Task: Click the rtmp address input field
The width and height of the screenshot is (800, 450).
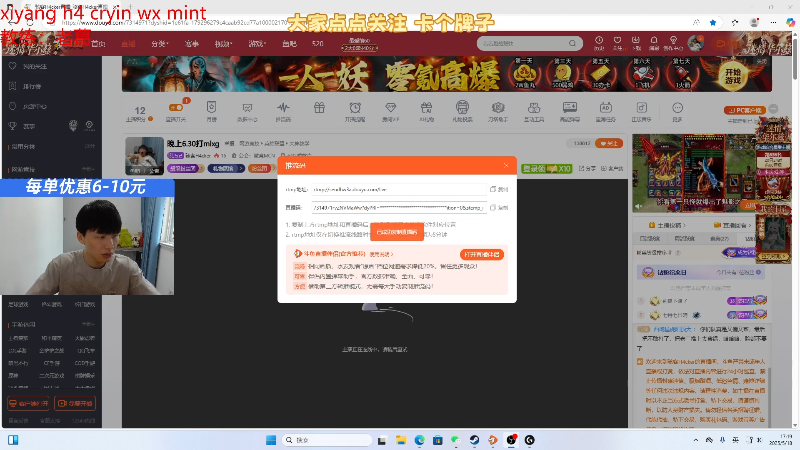Action: click(398, 189)
